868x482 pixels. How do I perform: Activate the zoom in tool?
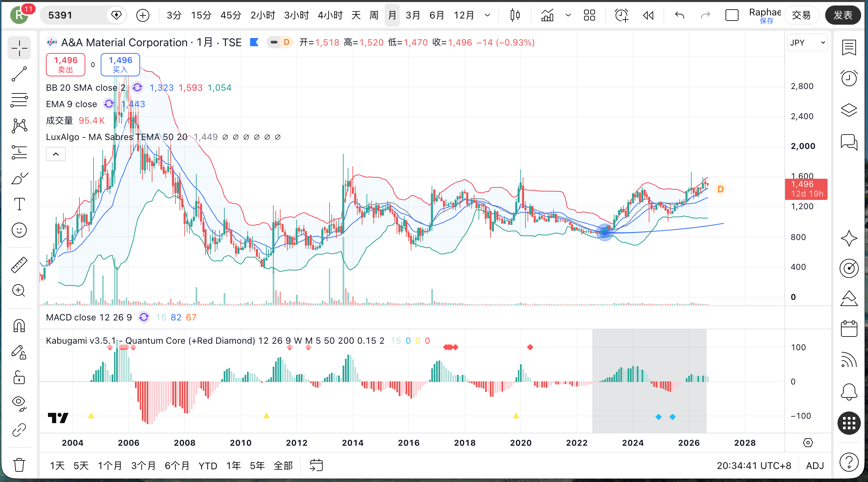tap(19, 291)
